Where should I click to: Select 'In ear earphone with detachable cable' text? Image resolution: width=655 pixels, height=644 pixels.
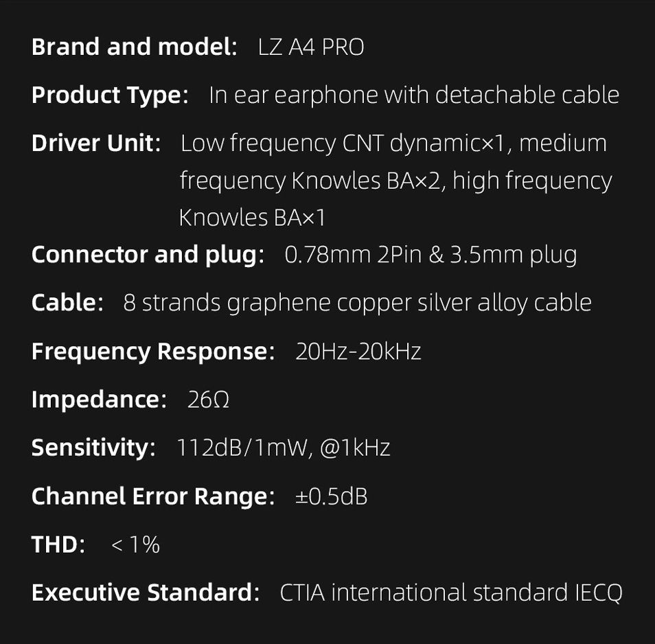point(413,95)
